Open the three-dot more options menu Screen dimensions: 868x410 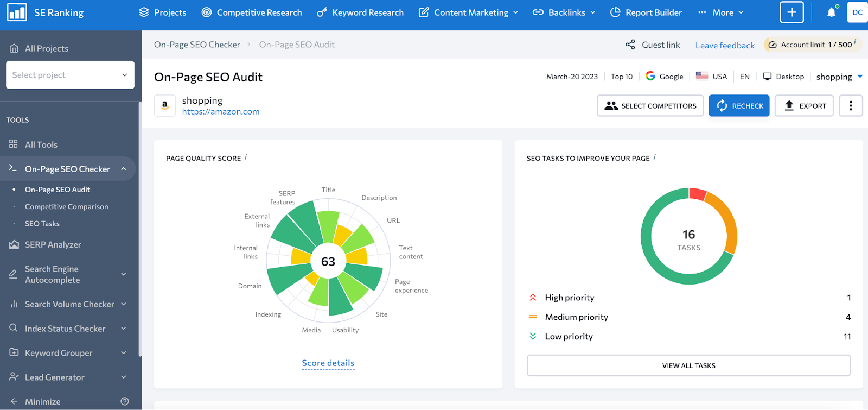click(x=851, y=106)
